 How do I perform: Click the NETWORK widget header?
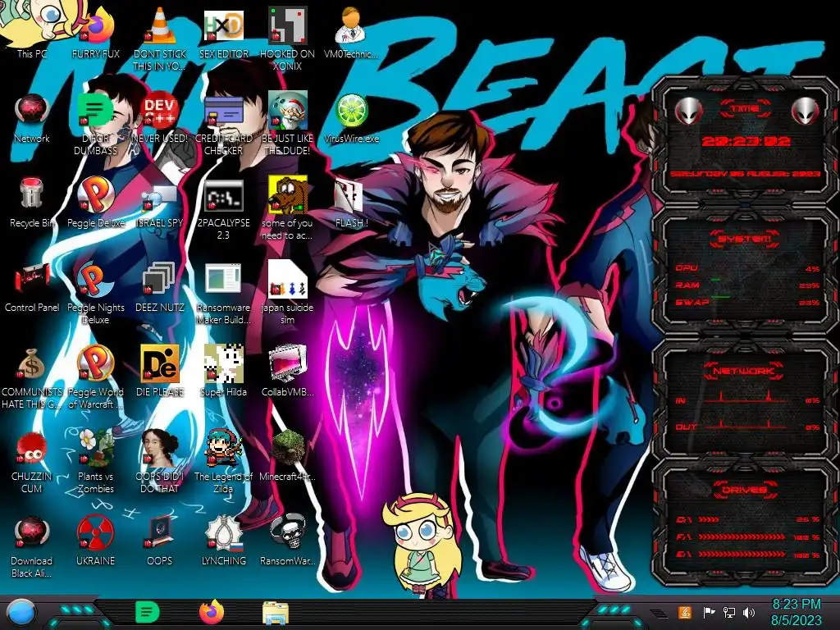point(744,370)
